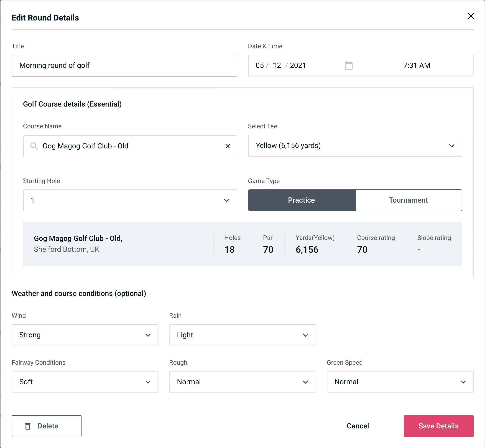Click the search icon in Course Name field

(34, 146)
